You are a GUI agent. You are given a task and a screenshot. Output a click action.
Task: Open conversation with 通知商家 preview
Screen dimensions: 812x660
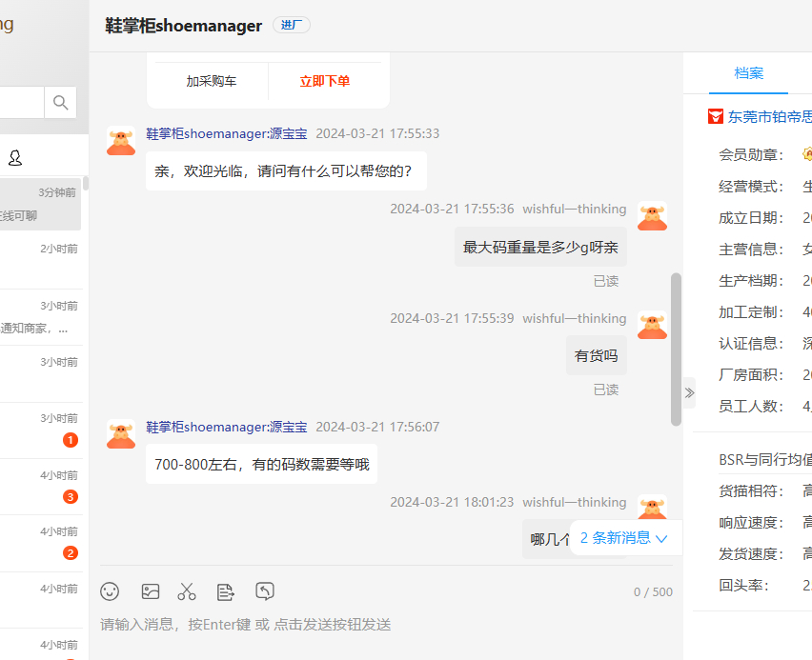[41, 317]
